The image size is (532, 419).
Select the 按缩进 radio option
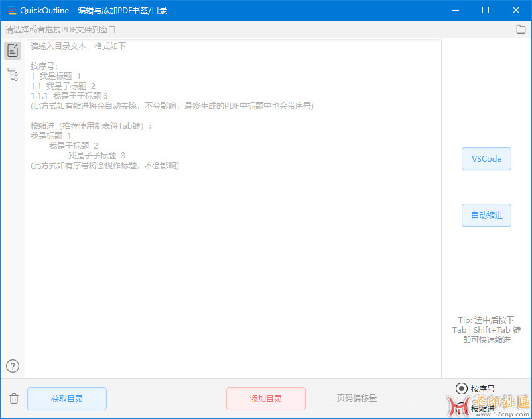462,408
